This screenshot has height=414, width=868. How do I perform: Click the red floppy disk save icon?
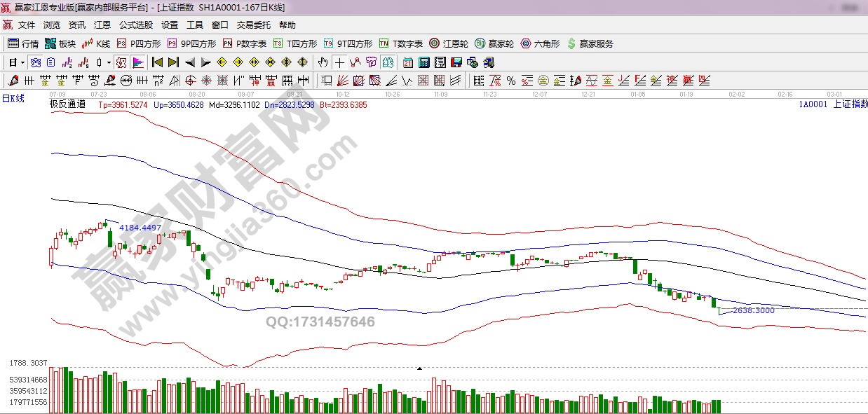point(457,62)
